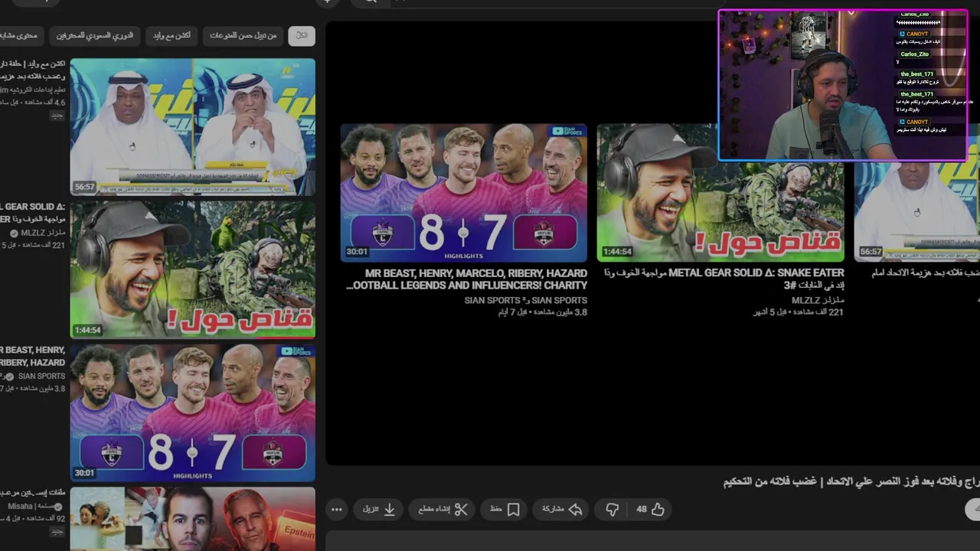Create a clip with the scissors إنشاء مقطع button
This screenshot has height=551, width=980.
tap(443, 509)
